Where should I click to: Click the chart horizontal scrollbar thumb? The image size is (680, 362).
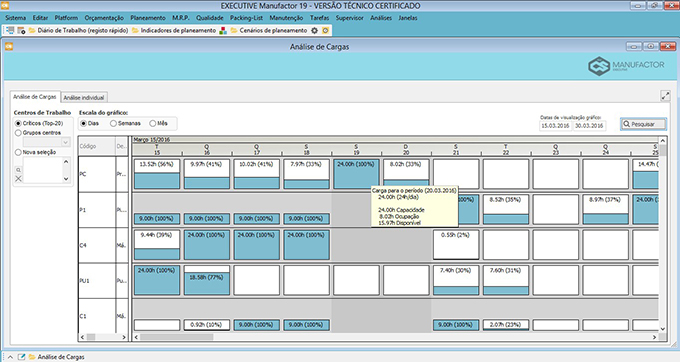point(177,337)
